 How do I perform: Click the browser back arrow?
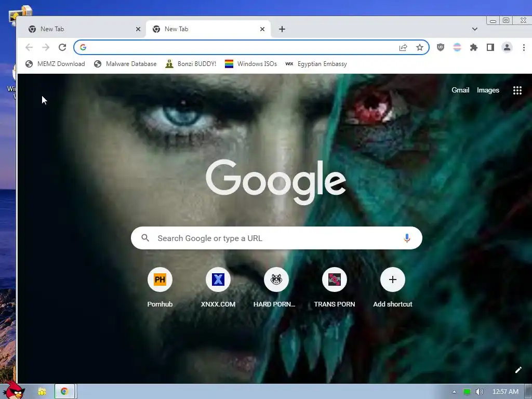click(29, 47)
